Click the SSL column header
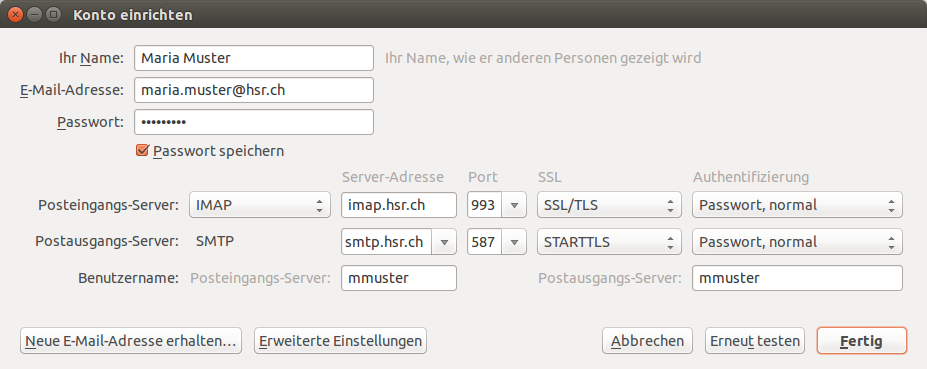Image resolution: width=927 pixels, height=369 pixels. tap(549, 177)
